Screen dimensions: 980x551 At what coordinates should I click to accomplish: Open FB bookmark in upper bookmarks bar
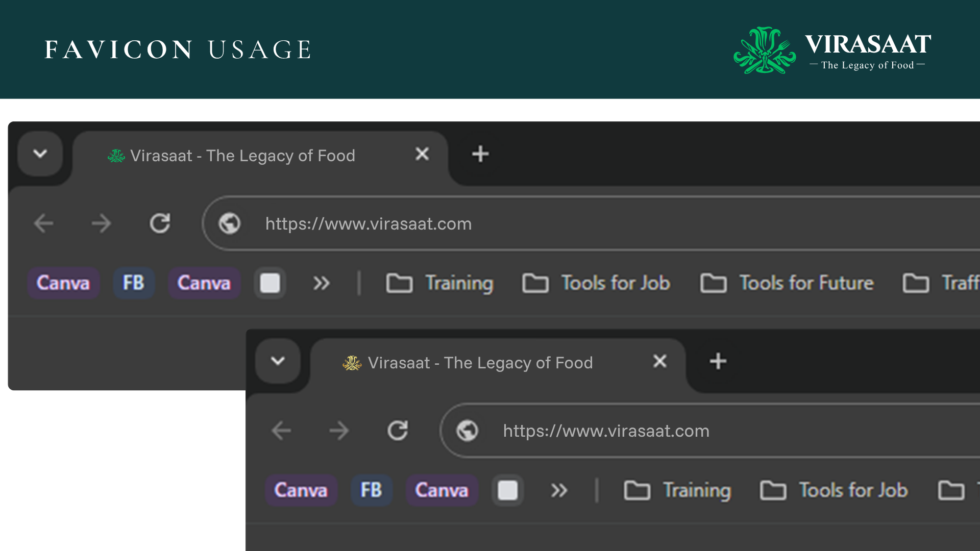(x=134, y=283)
